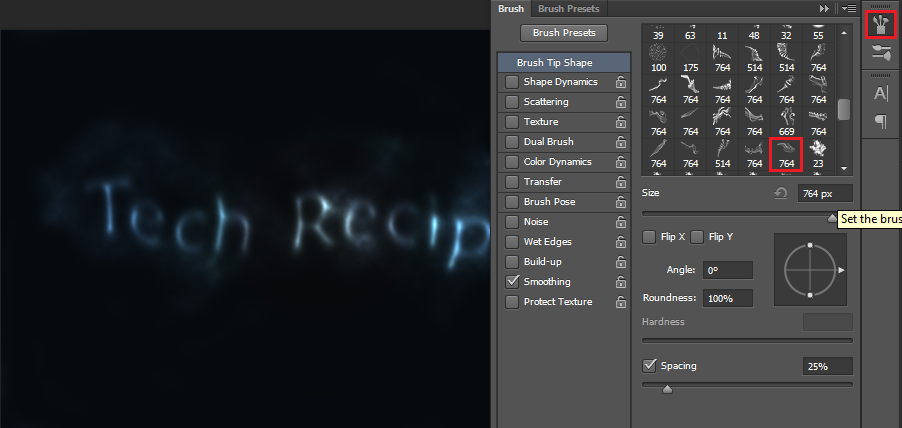The height and width of the screenshot is (428, 902).
Task: Switch to the Brush tab
Action: (x=511, y=9)
